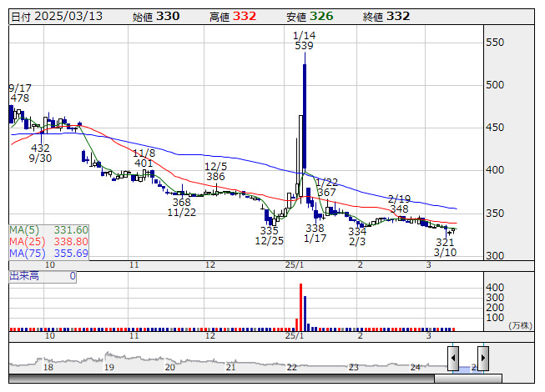Click the MA(75) 355.69 legend entry
545x392 pixels.
click(x=48, y=253)
